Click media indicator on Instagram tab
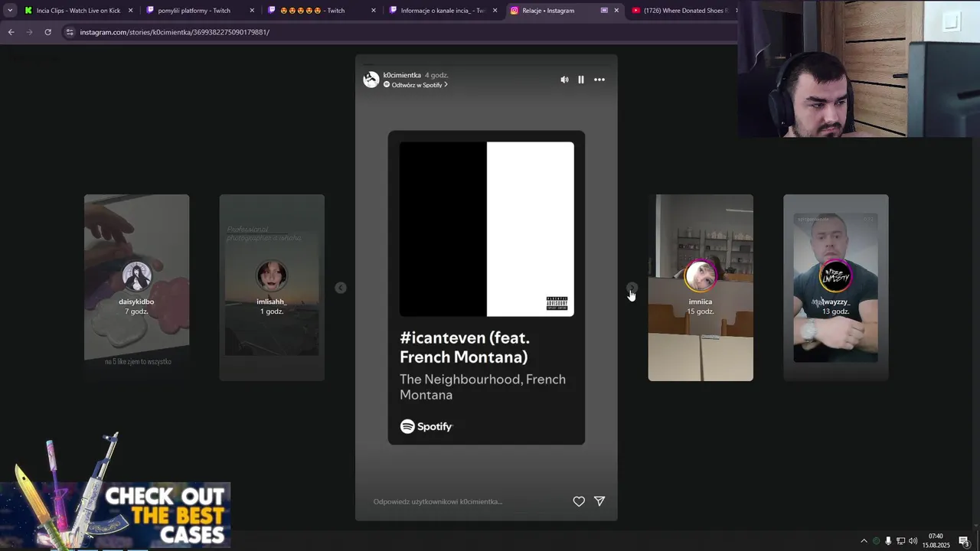The width and height of the screenshot is (980, 551). (604, 11)
